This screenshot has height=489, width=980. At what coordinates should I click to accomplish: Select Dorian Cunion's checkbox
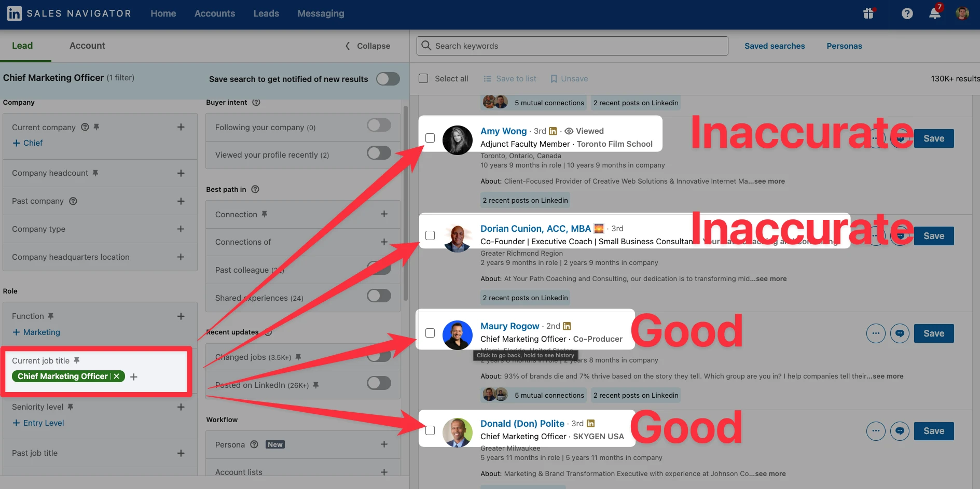point(430,235)
